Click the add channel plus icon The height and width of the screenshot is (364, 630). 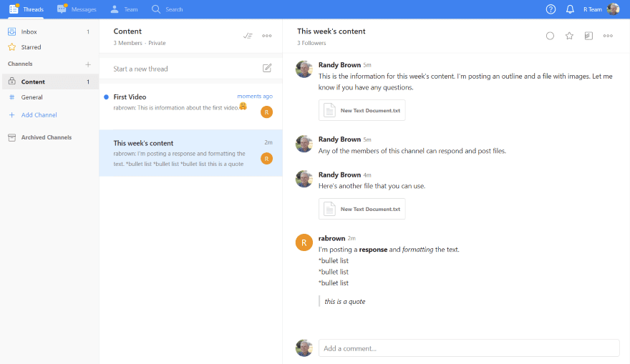click(x=88, y=64)
